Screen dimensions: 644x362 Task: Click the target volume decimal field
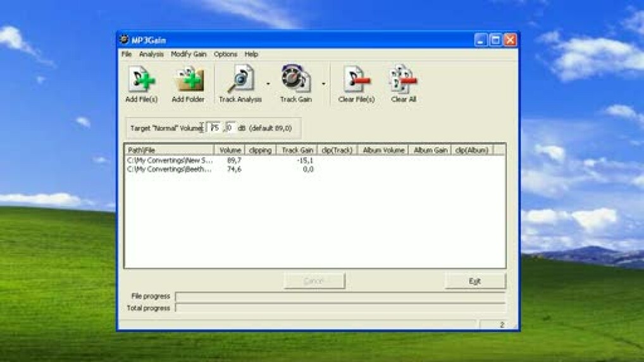click(230, 128)
